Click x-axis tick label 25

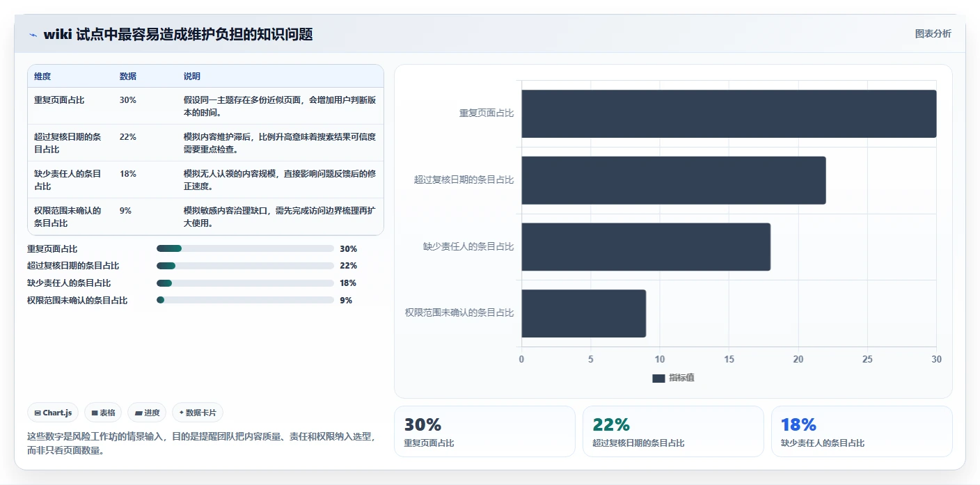point(867,359)
